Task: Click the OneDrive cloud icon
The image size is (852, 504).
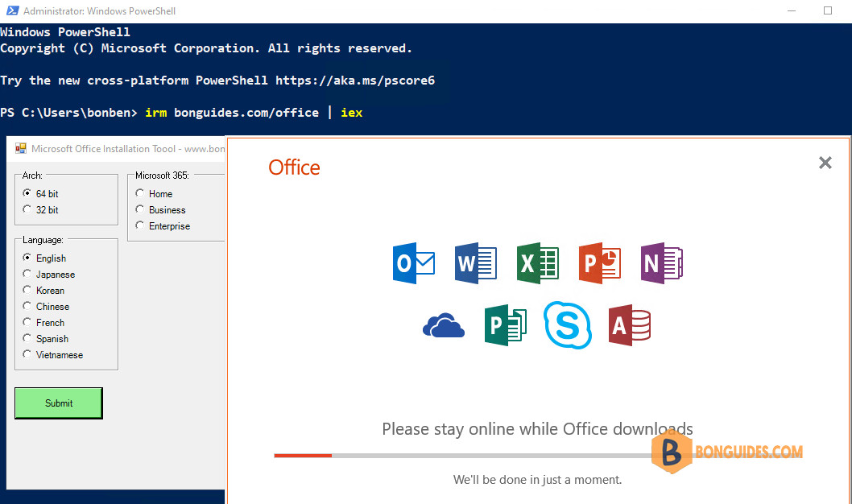Action: 444,325
